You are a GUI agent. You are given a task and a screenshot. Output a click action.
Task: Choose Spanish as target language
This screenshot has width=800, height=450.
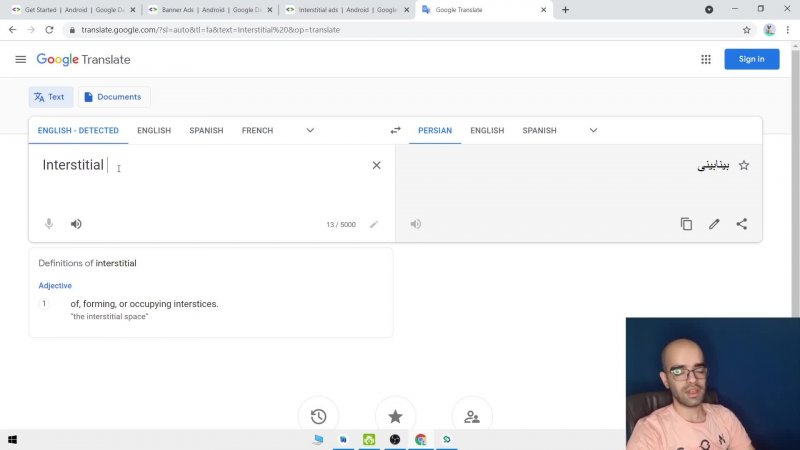(x=539, y=131)
